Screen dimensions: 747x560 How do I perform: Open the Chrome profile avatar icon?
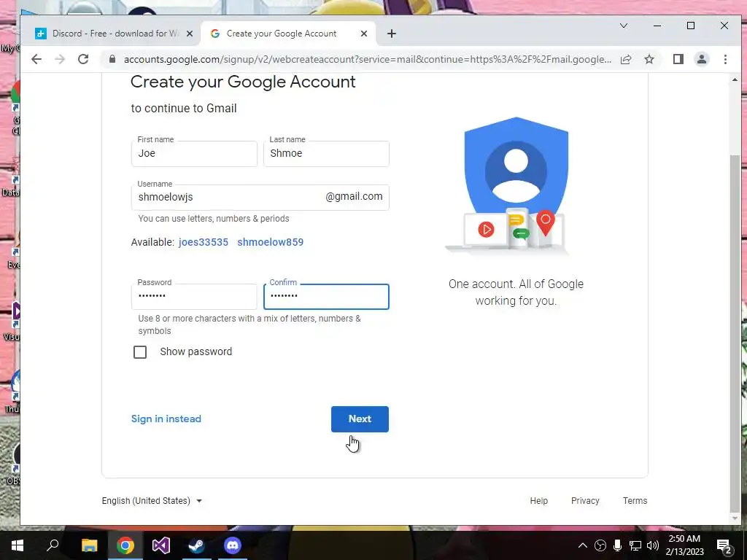(x=702, y=59)
